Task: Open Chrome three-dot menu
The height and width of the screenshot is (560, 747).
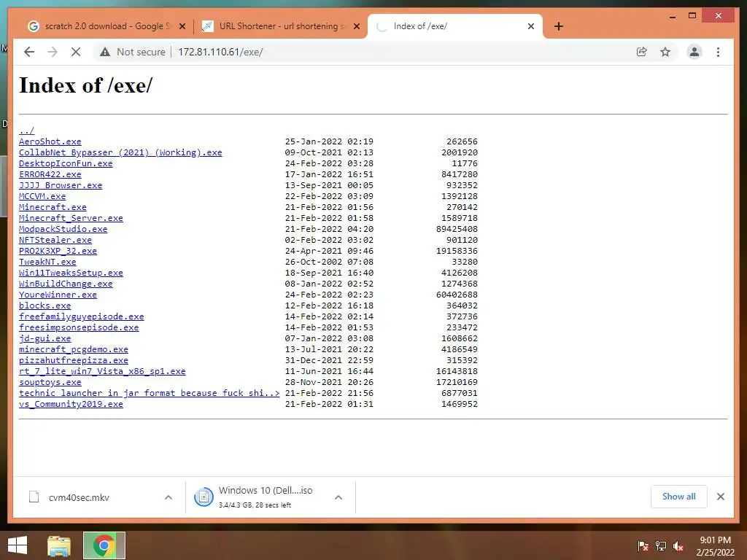Action: tap(718, 52)
